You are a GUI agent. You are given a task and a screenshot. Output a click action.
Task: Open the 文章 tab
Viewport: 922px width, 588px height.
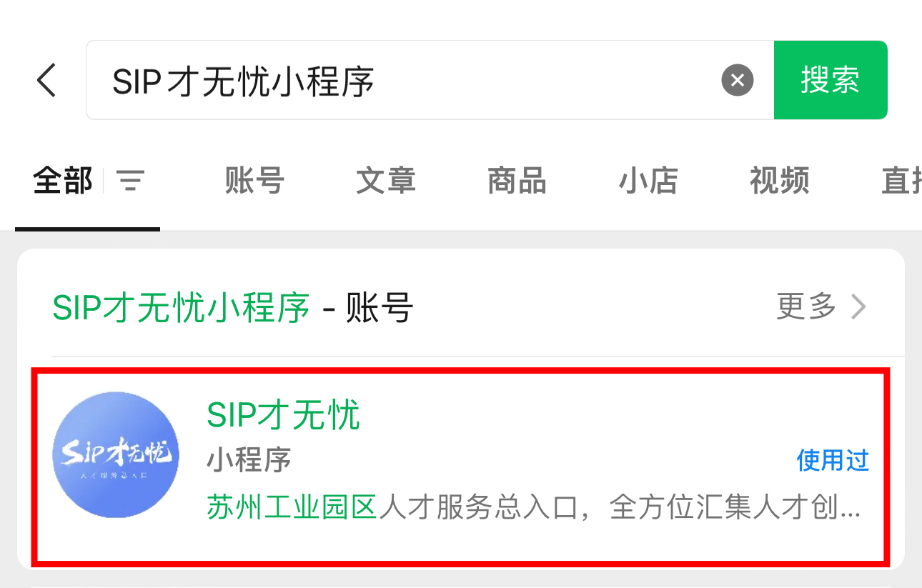coord(386,181)
